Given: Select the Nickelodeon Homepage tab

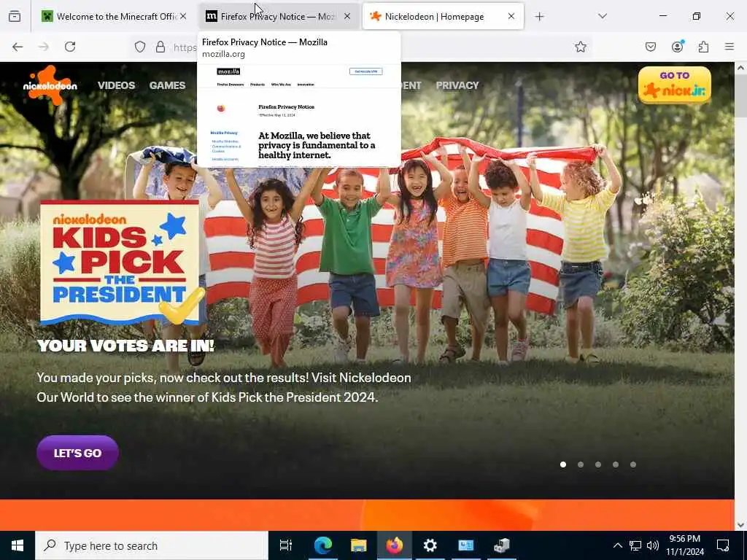Looking at the screenshot, I should pyautogui.click(x=443, y=16).
